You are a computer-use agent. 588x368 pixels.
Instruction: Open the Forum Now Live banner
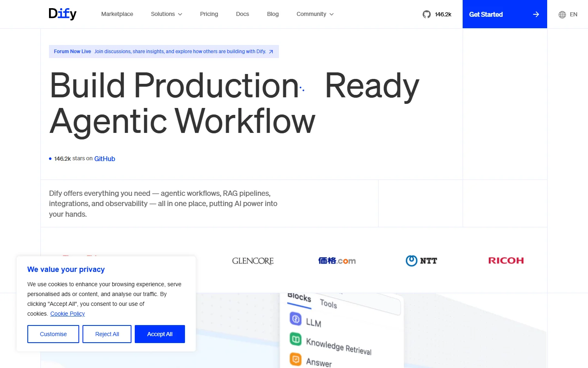pyautogui.click(x=164, y=52)
